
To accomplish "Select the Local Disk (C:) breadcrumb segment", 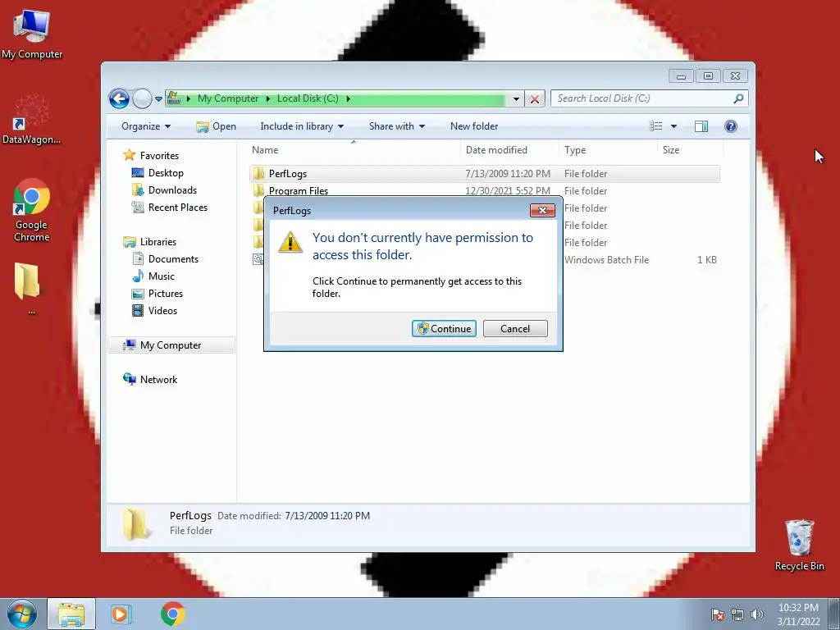I will (x=308, y=98).
